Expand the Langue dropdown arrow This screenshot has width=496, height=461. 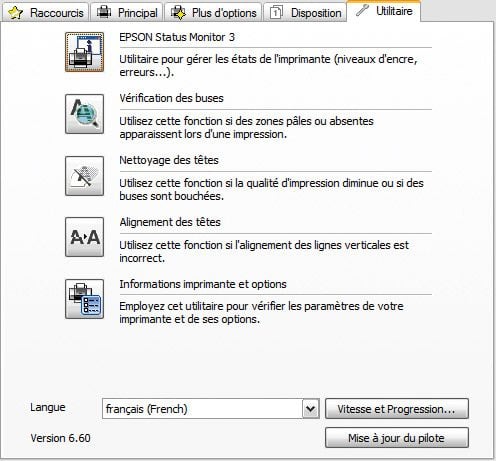click(x=311, y=409)
